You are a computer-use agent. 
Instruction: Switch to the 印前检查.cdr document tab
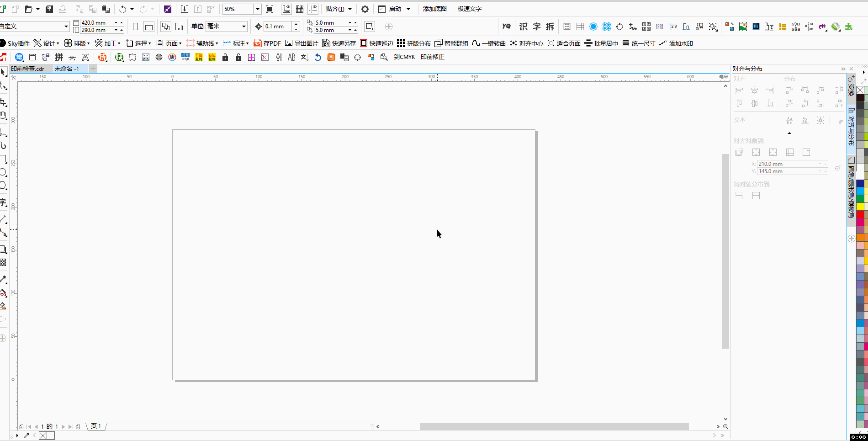pos(27,69)
